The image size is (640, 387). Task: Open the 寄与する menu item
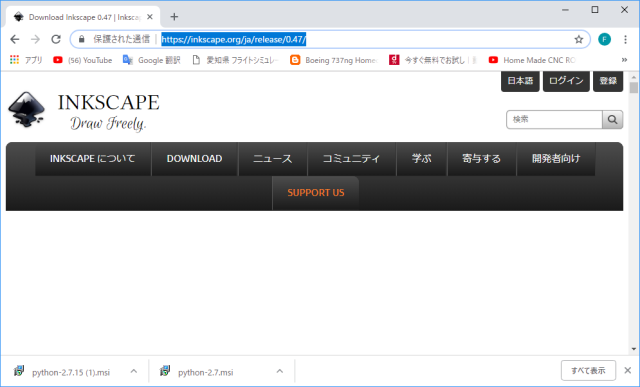tap(482, 159)
